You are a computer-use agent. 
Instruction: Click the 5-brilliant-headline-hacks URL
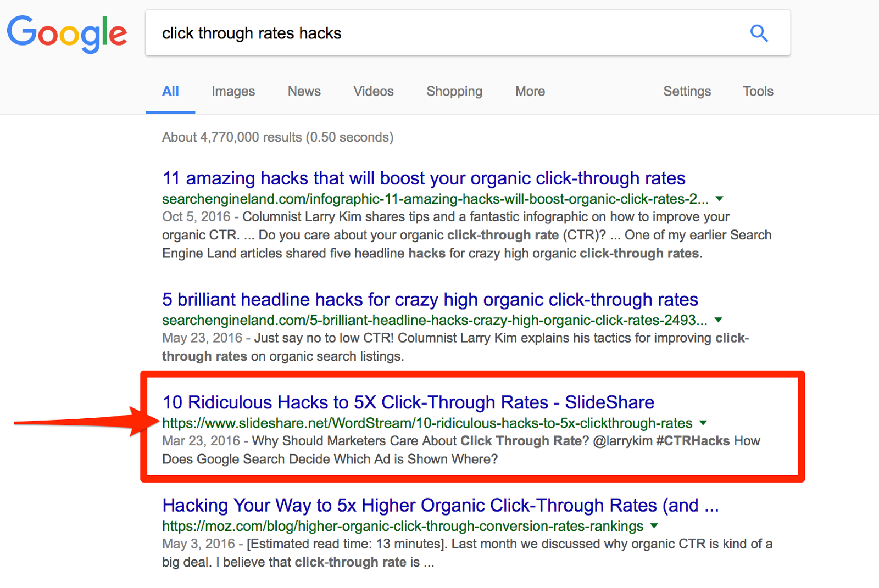pyautogui.click(x=435, y=320)
